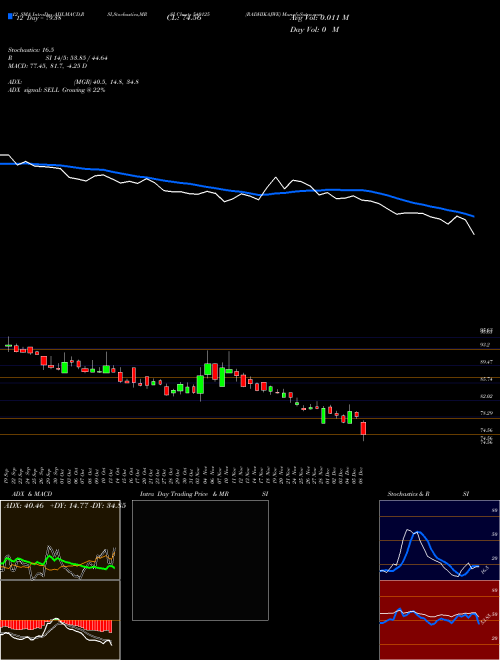Screen dimensions: 500x660
Task: Open the MACD histogram panel with red bars
Action: (60, 620)
